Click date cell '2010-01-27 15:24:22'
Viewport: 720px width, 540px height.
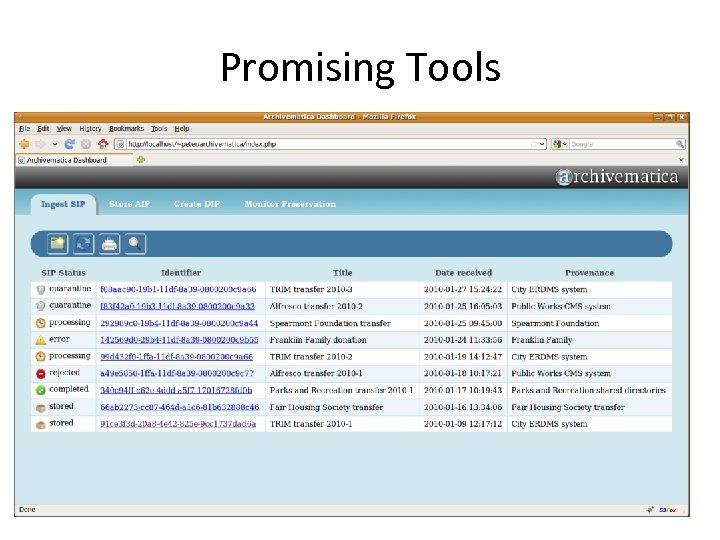coord(463,289)
